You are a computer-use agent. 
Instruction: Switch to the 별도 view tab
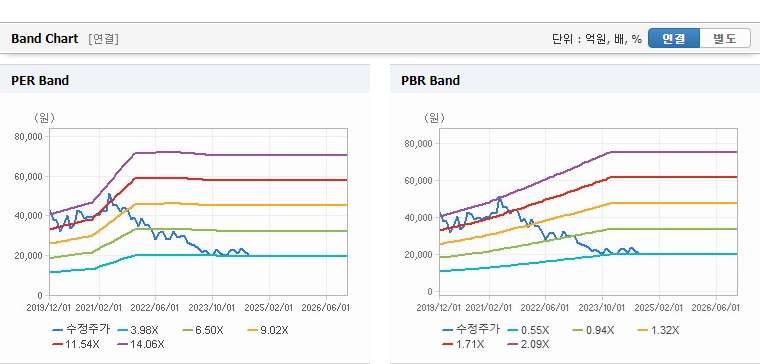click(x=725, y=38)
